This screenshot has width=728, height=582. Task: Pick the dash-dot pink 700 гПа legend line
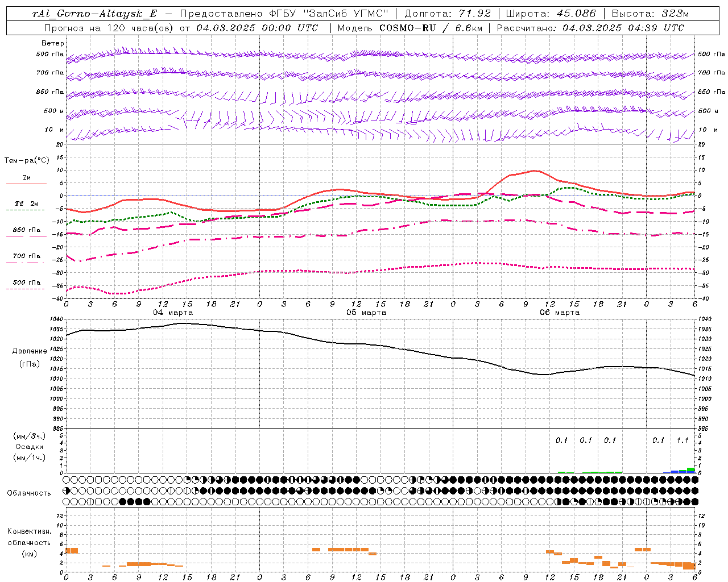point(25,263)
